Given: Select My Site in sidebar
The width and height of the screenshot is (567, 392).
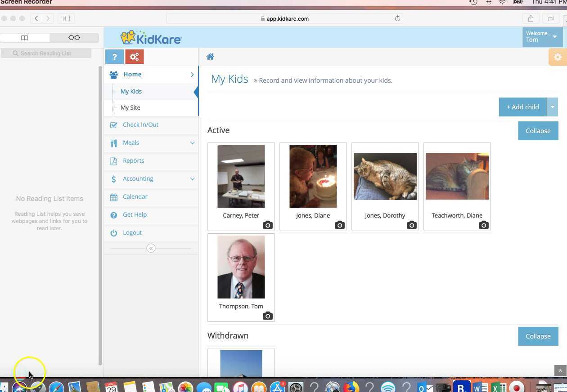Looking at the screenshot, I should pyautogui.click(x=130, y=107).
